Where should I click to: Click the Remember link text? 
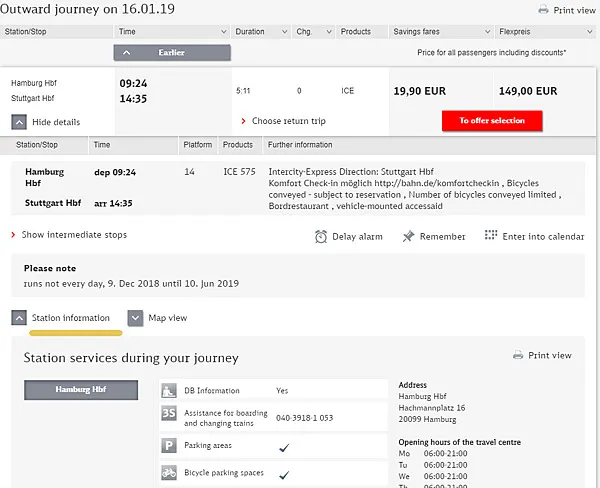pyautogui.click(x=442, y=237)
